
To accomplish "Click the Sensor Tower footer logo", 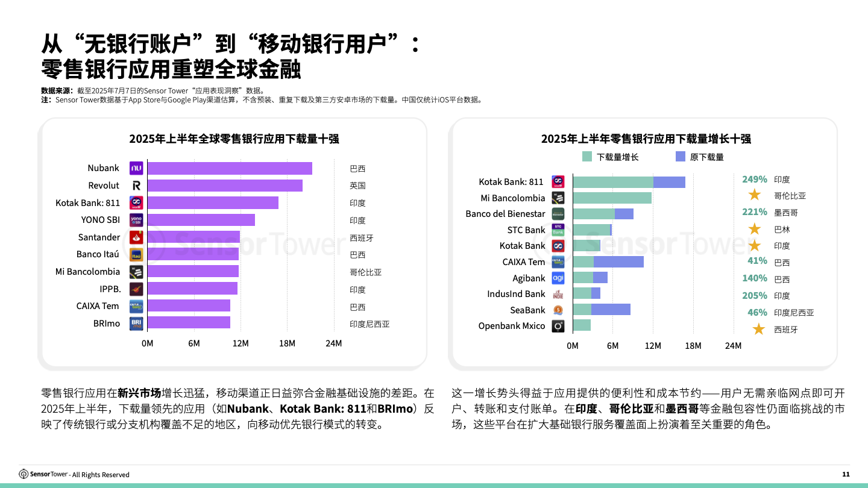I will pos(43,474).
